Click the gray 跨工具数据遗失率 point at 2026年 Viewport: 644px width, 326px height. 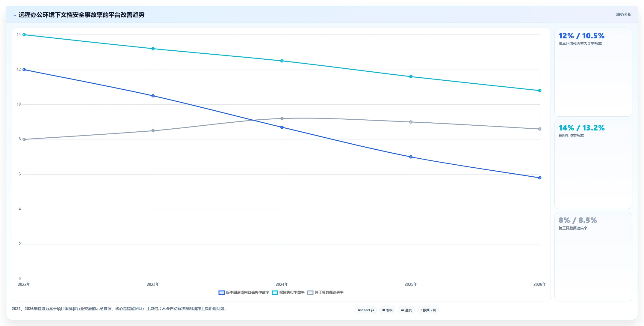point(540,129)
